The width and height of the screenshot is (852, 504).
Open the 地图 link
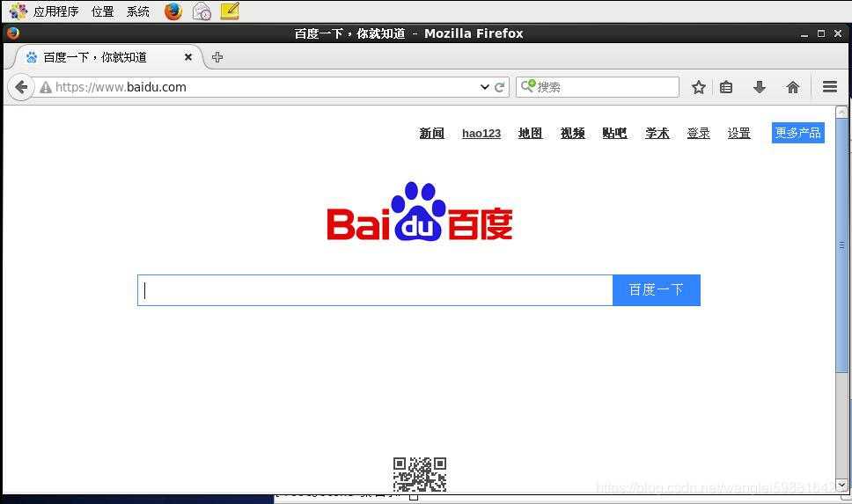point(531,133)
